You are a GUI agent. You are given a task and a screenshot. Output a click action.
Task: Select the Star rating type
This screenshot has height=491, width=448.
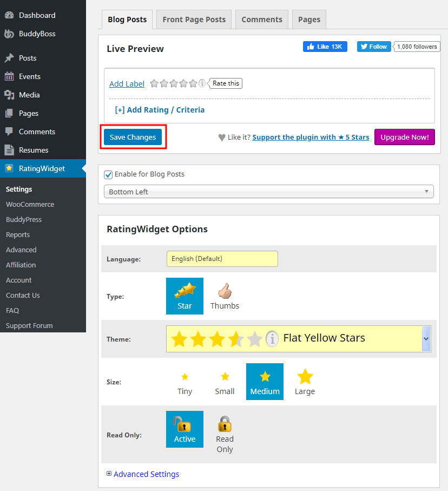click(x=185, y=296)
